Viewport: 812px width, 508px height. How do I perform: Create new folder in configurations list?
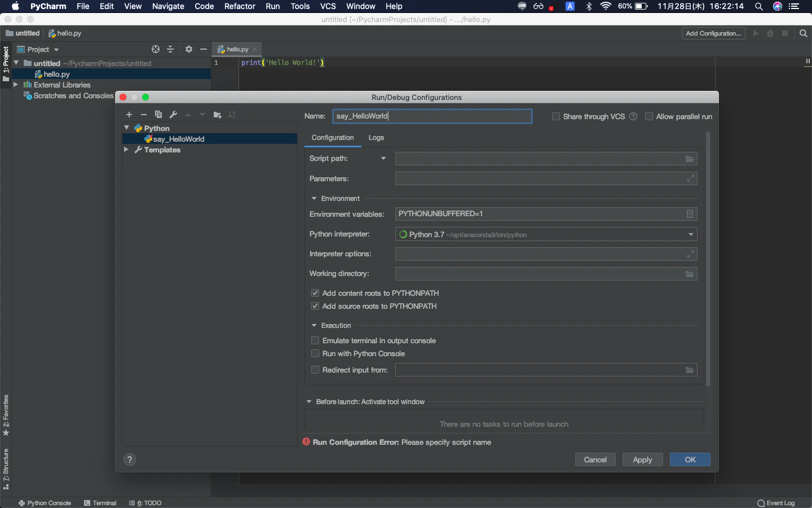click(x=218, y=115)
